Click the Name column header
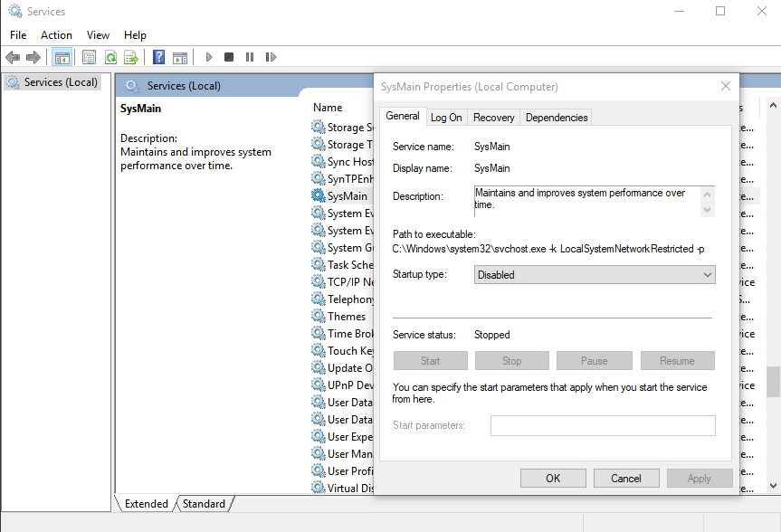Screen dimensions: 781x532 coord(328,108)
